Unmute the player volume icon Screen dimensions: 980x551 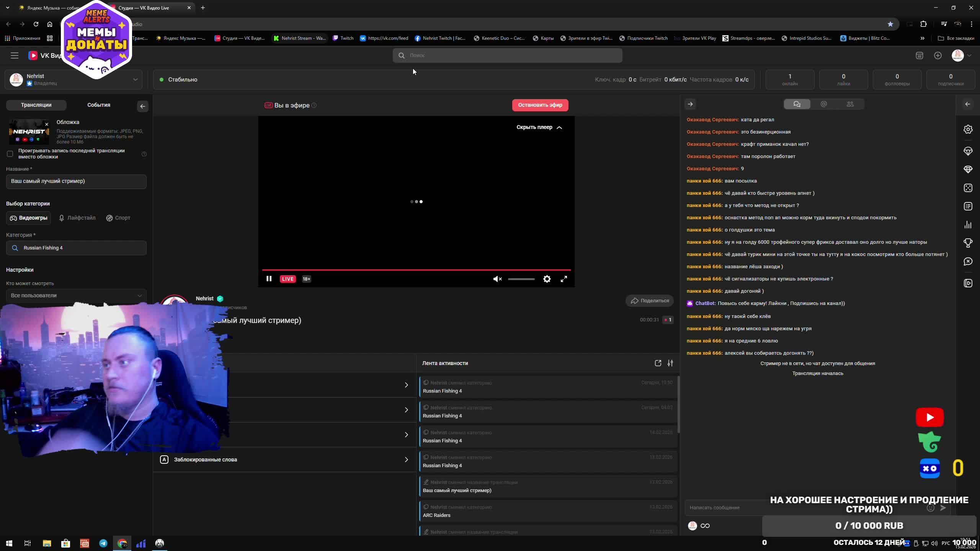tap(497, 279)
